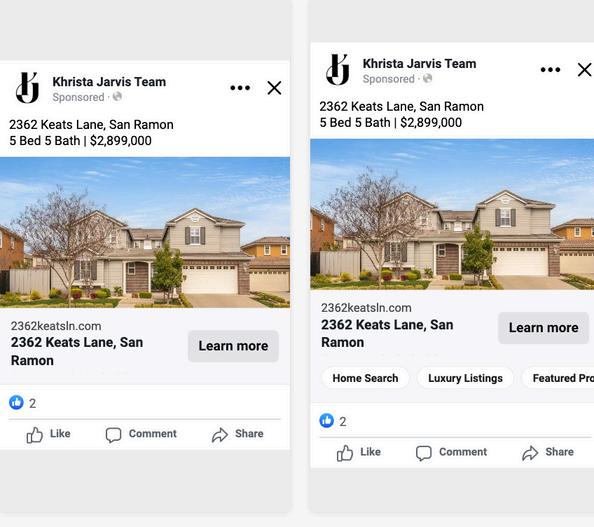Click the Khrista Jarvis Team logo on right ad

click(x=338, y=70)
